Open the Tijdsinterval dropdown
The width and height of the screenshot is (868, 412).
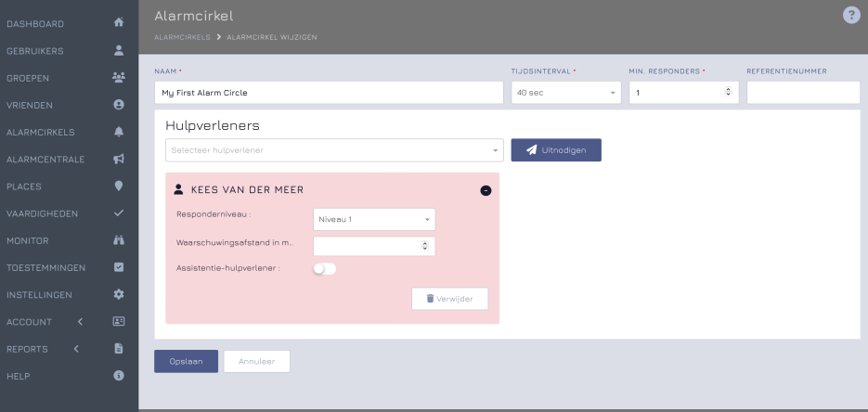[x=566, y=93]
